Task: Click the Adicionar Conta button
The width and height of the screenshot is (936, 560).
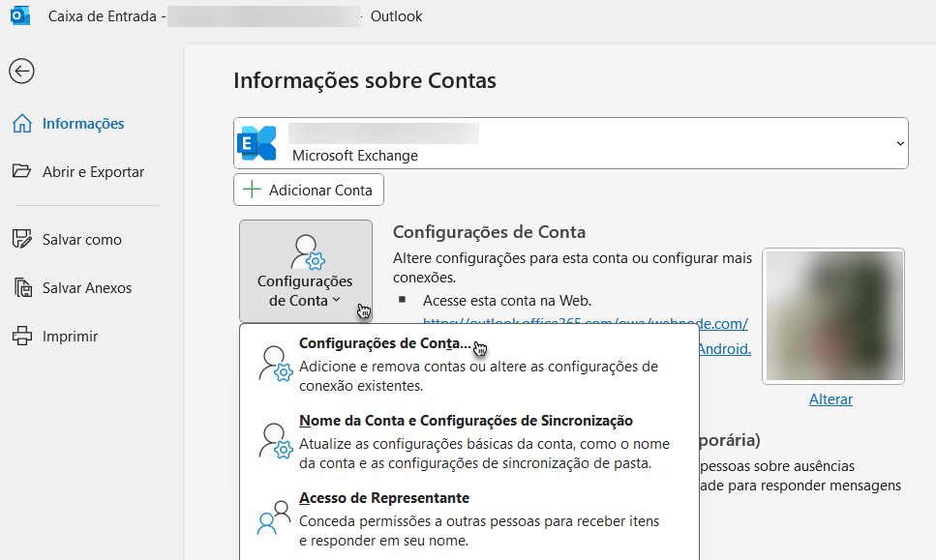Action: tap(309, 190)
